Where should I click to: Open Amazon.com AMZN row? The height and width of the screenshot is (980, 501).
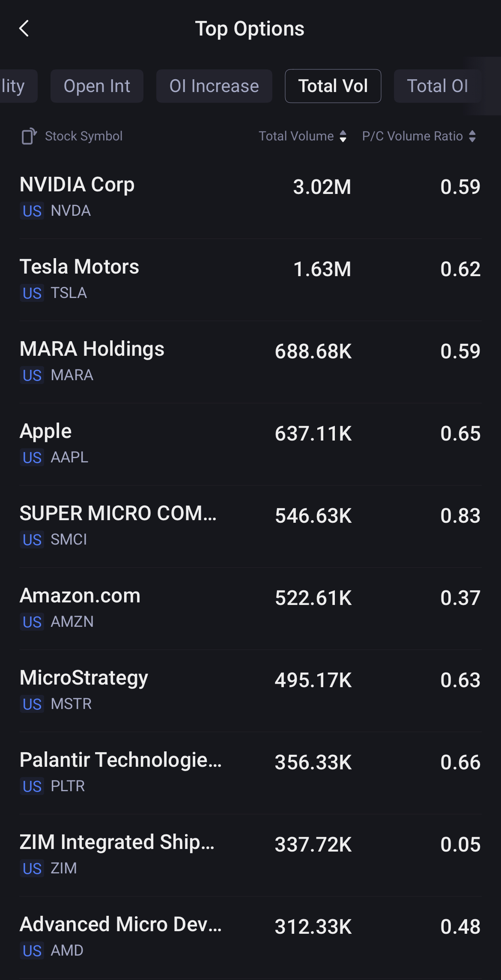click(x=250, y=608)
